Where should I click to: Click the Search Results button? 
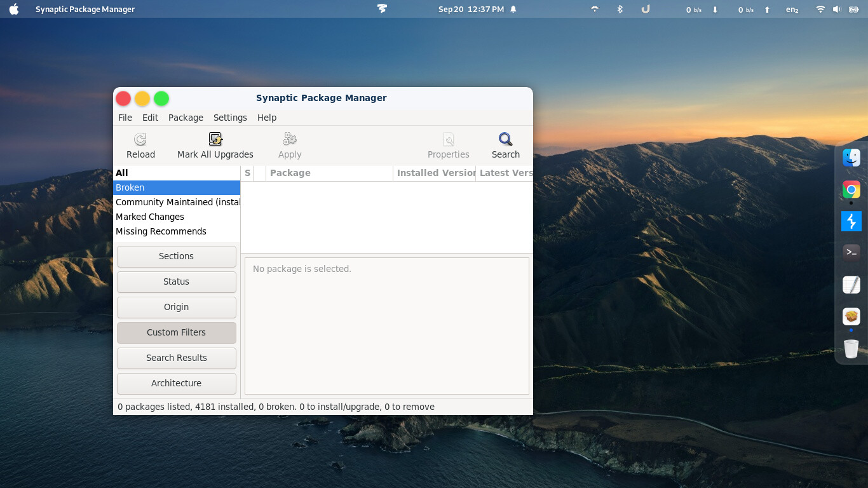coord(177,358)
